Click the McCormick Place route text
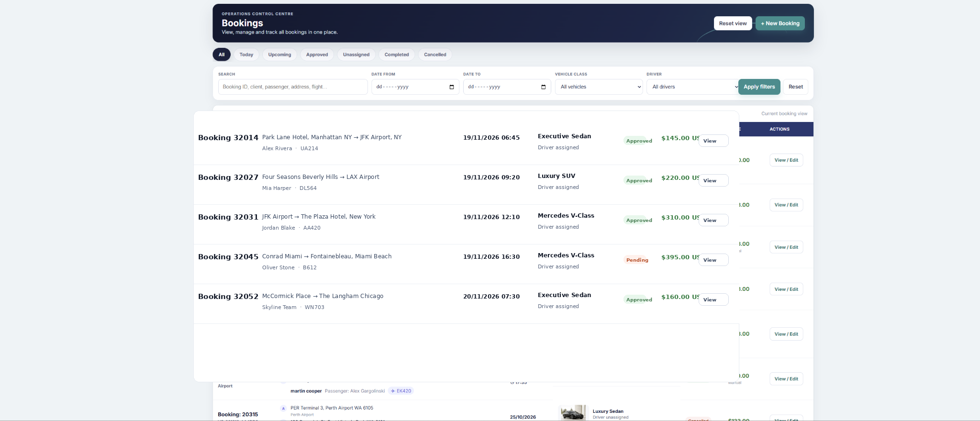Image resolution: width=980 pixels, height=421 pixels. click(323, 296)
